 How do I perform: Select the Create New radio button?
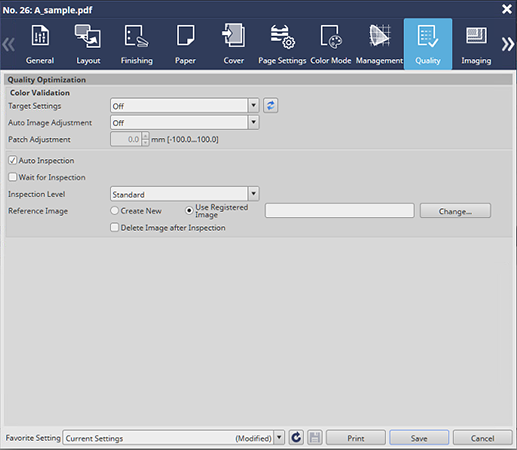click(x=115, y=211)
